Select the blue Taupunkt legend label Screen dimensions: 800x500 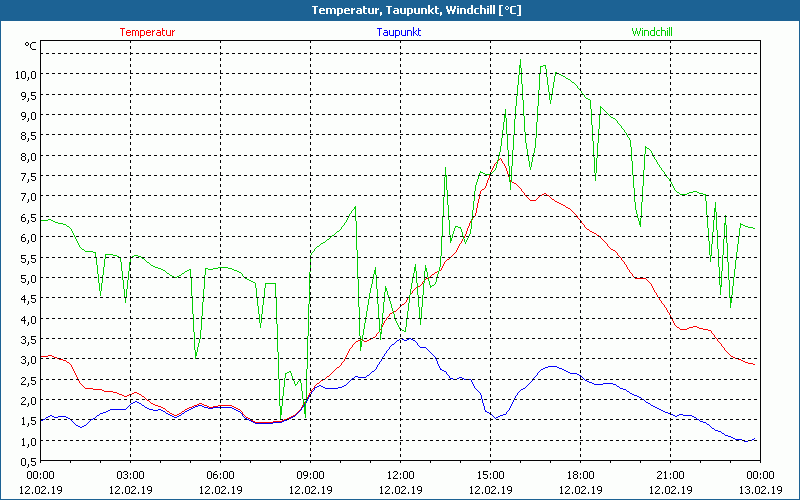(x=398, y=32)
